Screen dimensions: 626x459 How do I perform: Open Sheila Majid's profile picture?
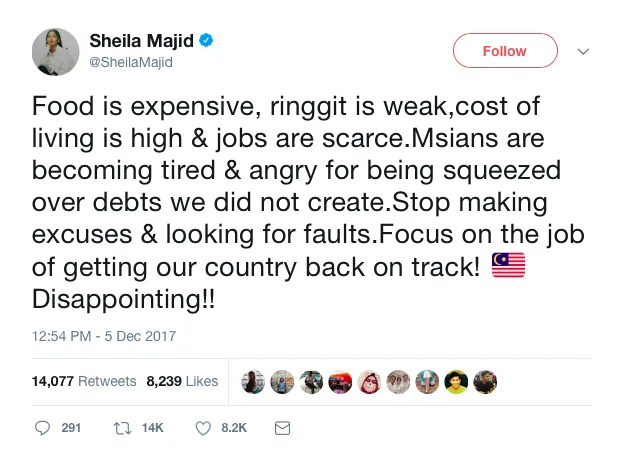(56, 51)
